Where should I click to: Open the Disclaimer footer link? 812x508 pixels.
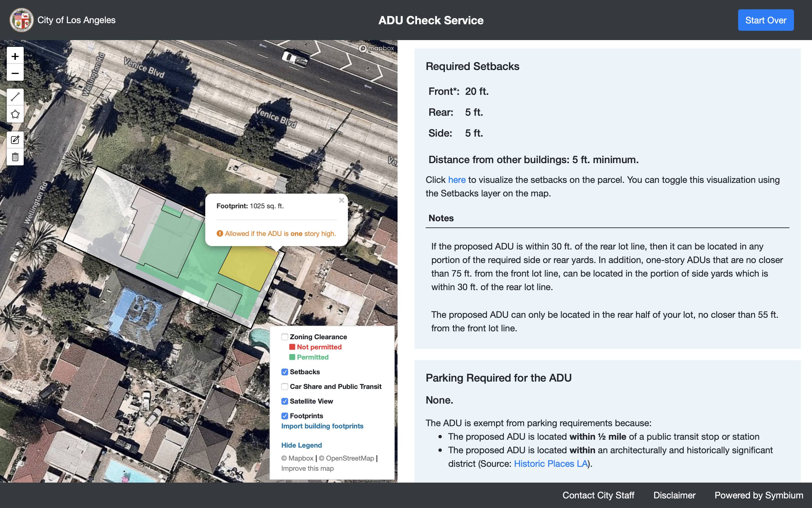674,495
